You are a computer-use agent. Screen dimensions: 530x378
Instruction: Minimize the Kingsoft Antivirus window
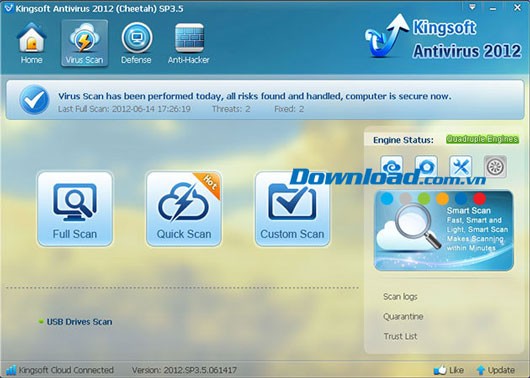click(x=493, y=8)
